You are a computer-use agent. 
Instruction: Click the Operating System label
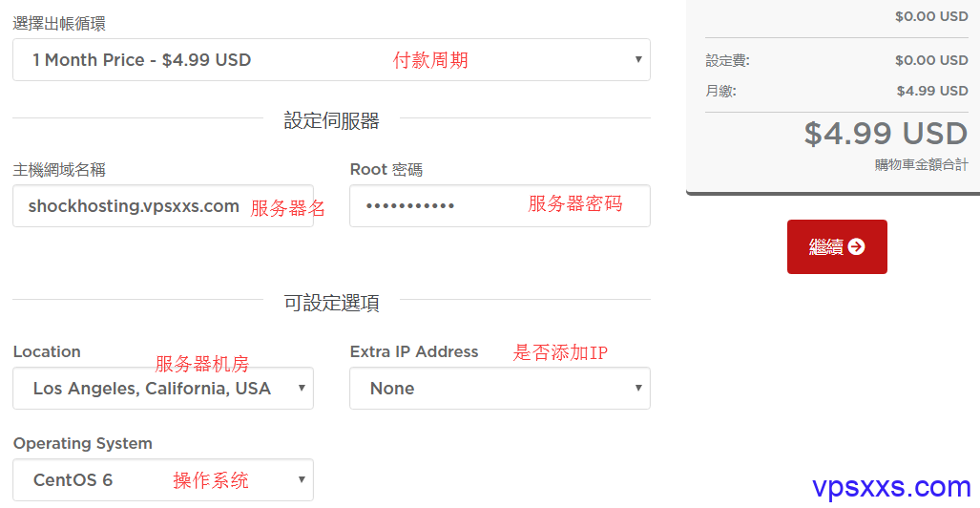pyautogui.click(x=82, y=444)
